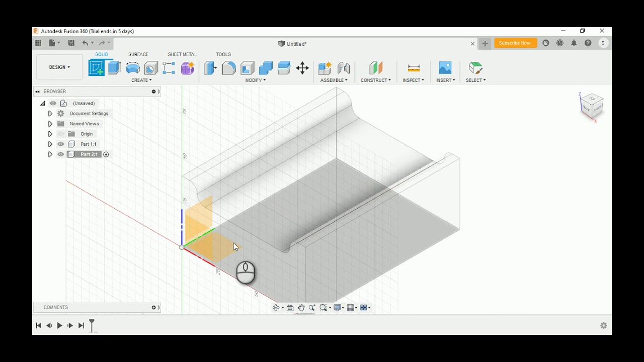This screenshot has width=644, height=362.
Task: Select the Rectangular Pattern tool
Action: tap(169, 68)
